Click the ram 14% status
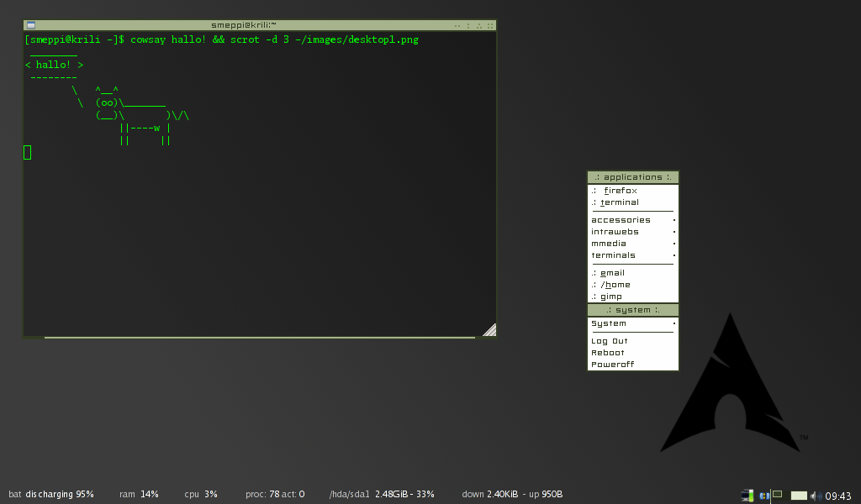Viewport: 861px width, 504px height. pyautogui.click(x=139, y=494)
